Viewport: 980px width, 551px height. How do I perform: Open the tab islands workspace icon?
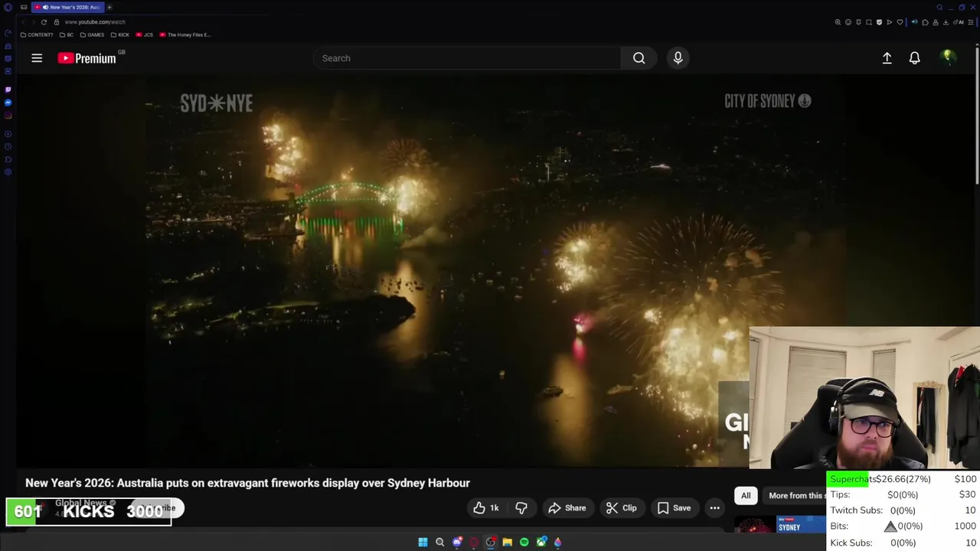click(24, 7)
